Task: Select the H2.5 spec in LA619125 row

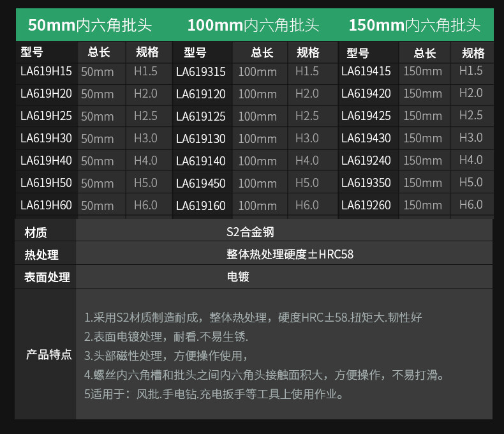Action: tap(307, 116)
